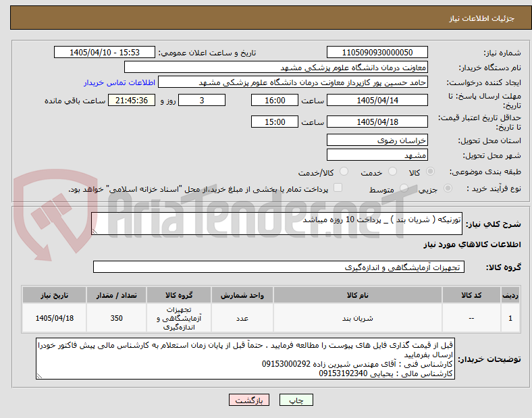The image size is (532, 418).
Task: Click the شماره نیاز label
Action: [x=502, y=53]
